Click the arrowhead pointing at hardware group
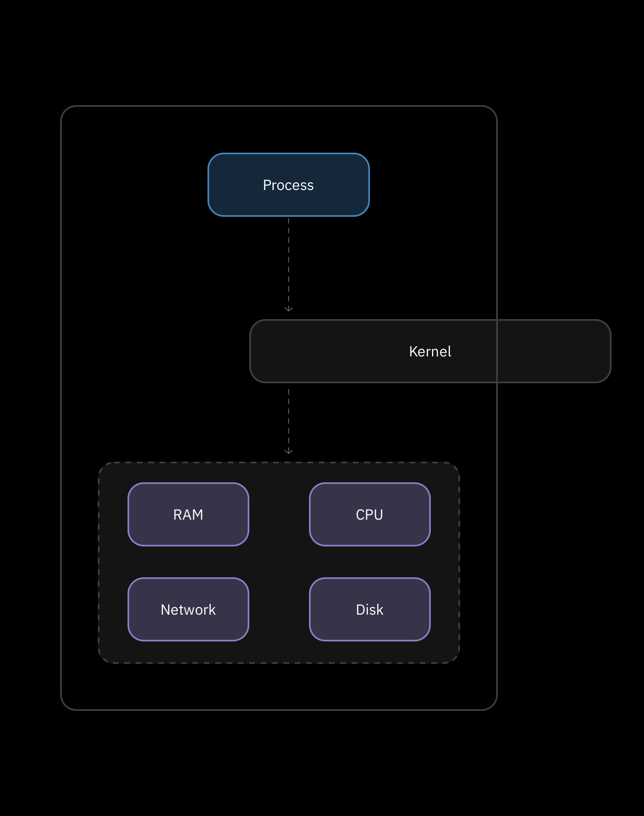The height and width of the screenshot is (816, 644). click(288, 451)
